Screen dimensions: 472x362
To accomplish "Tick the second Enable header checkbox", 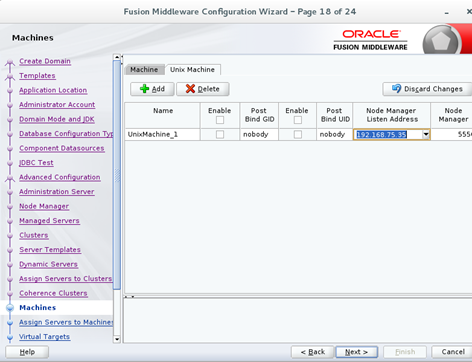I will [x=298, y=120].
